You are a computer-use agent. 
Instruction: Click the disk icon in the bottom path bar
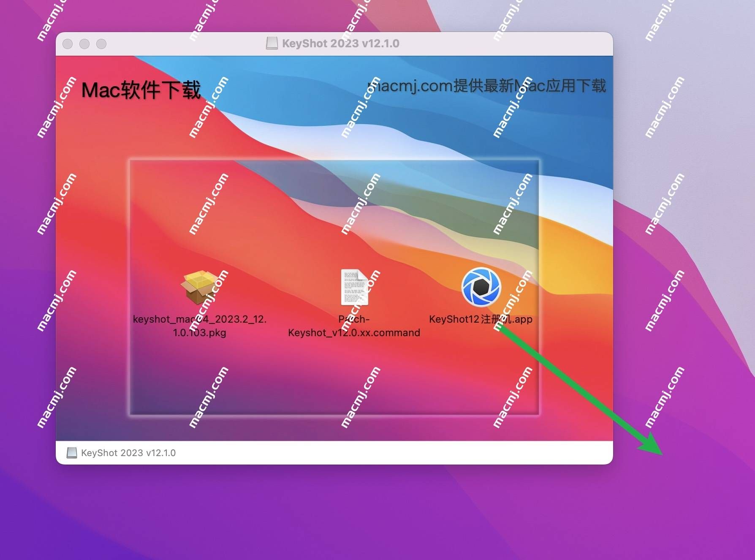[x=72, y=453]
